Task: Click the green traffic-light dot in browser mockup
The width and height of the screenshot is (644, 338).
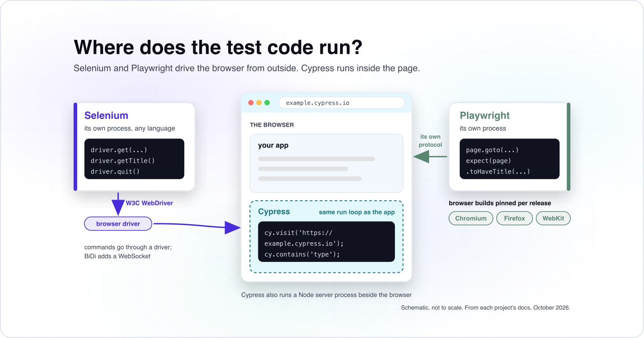Action: click(x=267, y=103)
